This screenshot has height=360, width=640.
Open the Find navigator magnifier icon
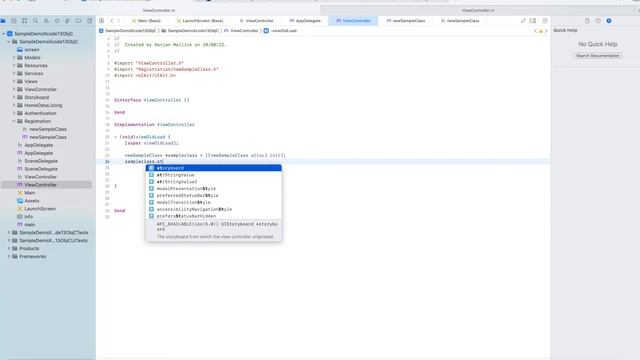(36, 20)
